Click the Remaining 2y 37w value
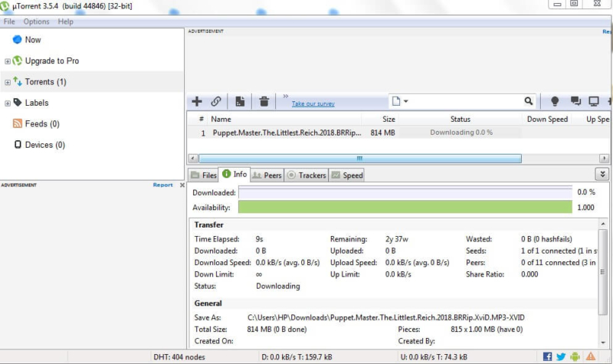The image size is (613, 364). [396, 239]
